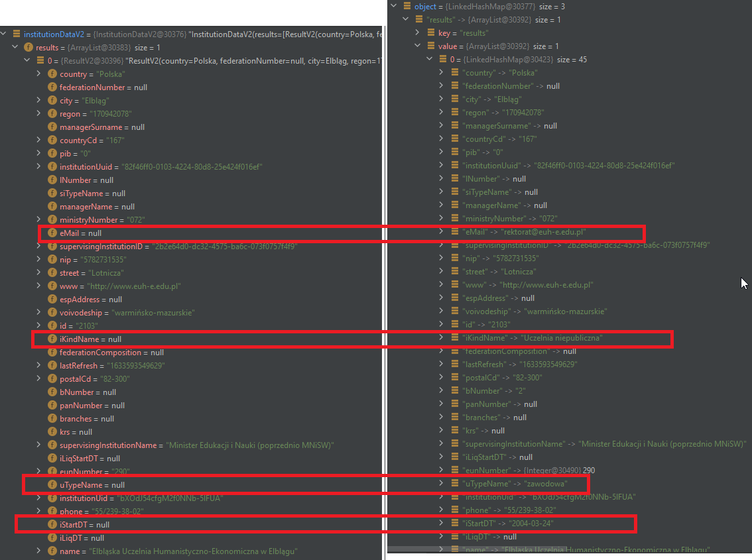This screenshot has height=560, width=752.
Task: Expand the left regon = "170942078" field
Action: tap(39, 113)
